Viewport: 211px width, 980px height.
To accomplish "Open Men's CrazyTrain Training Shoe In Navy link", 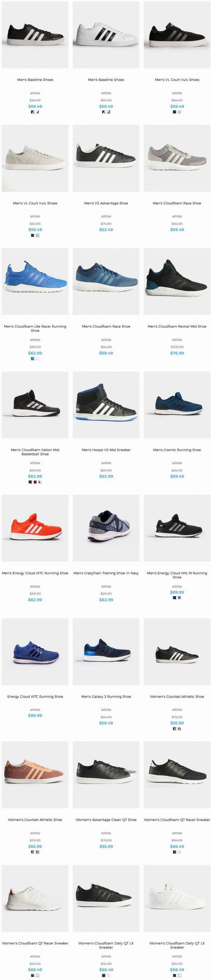I will pyautogui.click(x=106, y=573).
